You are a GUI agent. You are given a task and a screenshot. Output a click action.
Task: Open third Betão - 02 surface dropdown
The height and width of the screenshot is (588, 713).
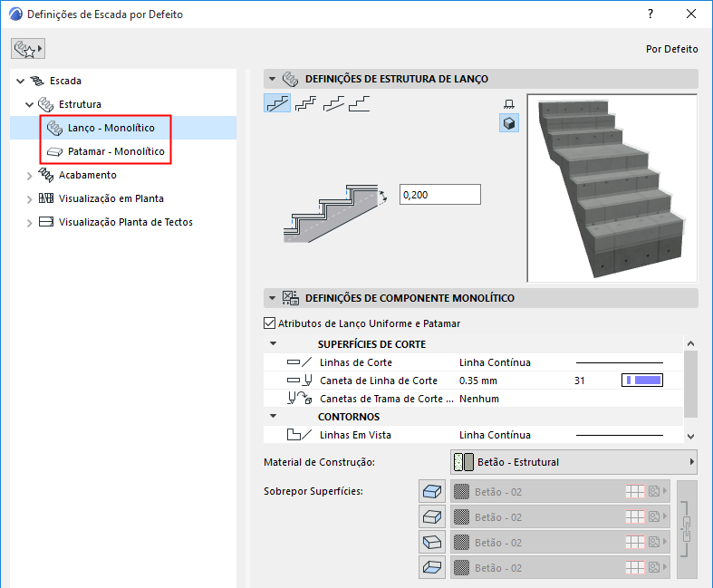coord(560,542)
